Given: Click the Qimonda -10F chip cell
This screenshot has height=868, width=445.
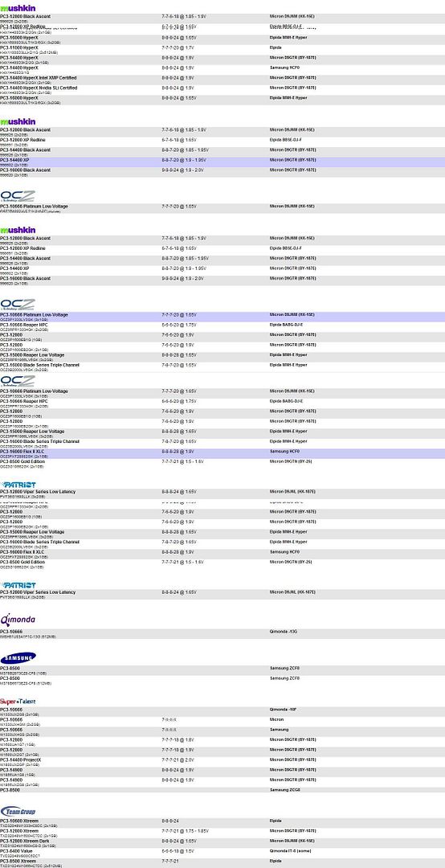Looking at the screenshot, I should click(x=284, y=710).
